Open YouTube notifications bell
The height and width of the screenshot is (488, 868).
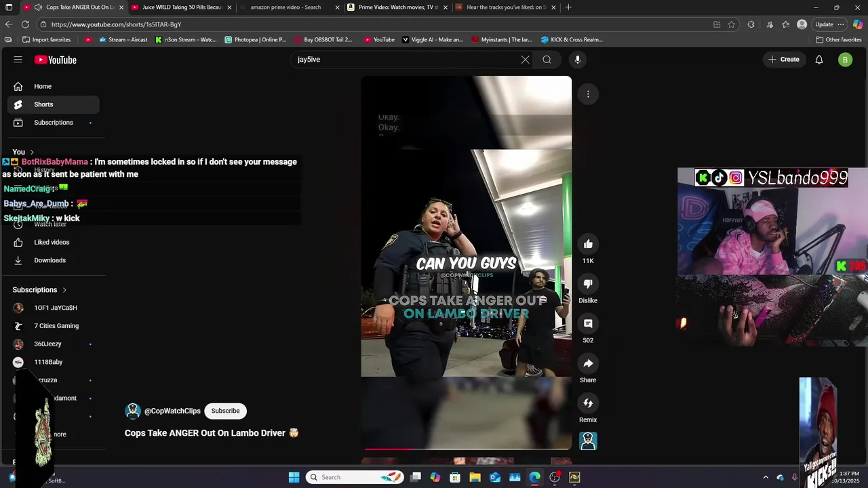tap(819, 60)
